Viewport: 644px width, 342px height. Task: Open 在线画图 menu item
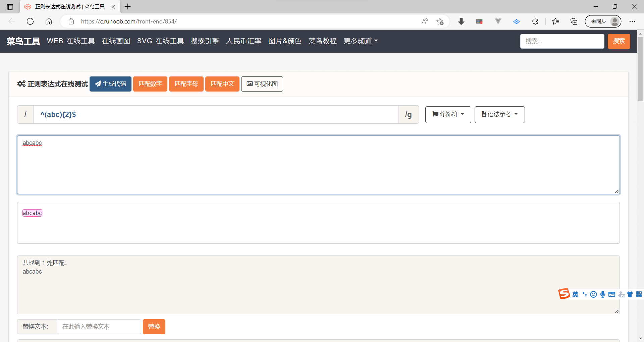(x=116, y=41)
